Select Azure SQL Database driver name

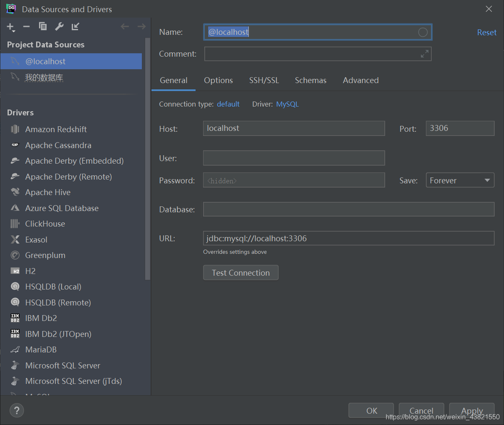point(62,208)
